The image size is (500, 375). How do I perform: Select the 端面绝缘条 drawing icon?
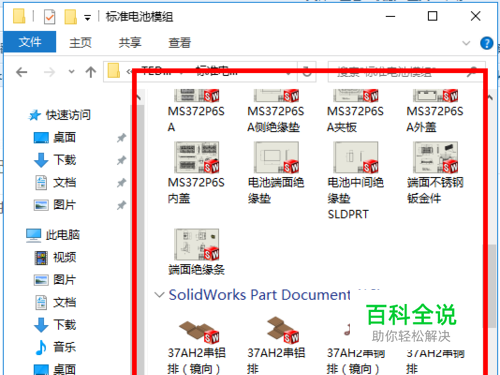[x=197, y=244]
